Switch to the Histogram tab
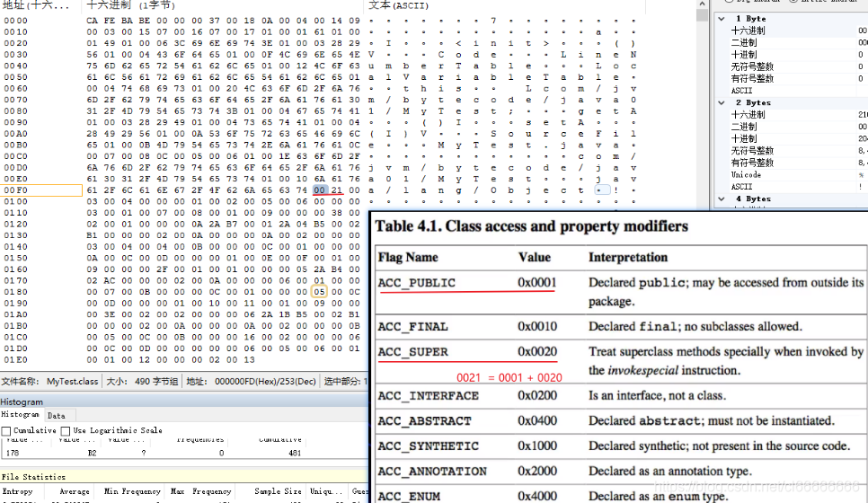Screen dimensions: 868x503 20,414
